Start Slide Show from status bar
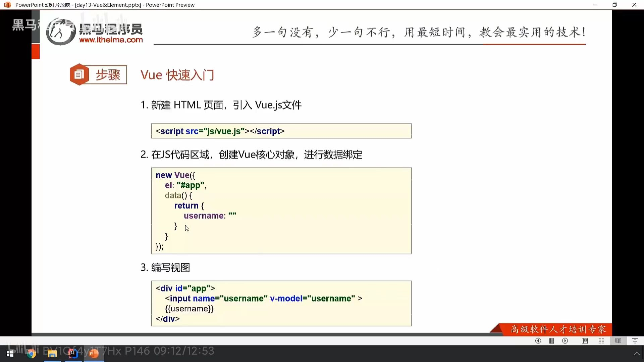 point(635,341)
